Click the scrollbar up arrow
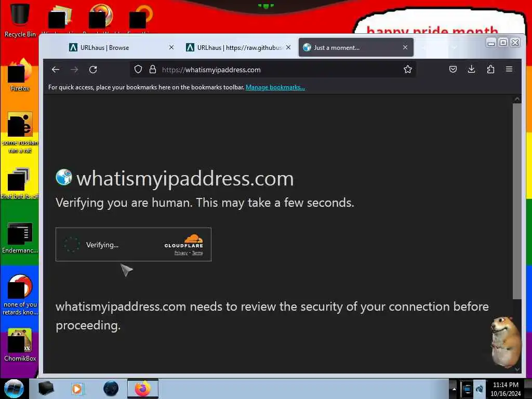 517,99
